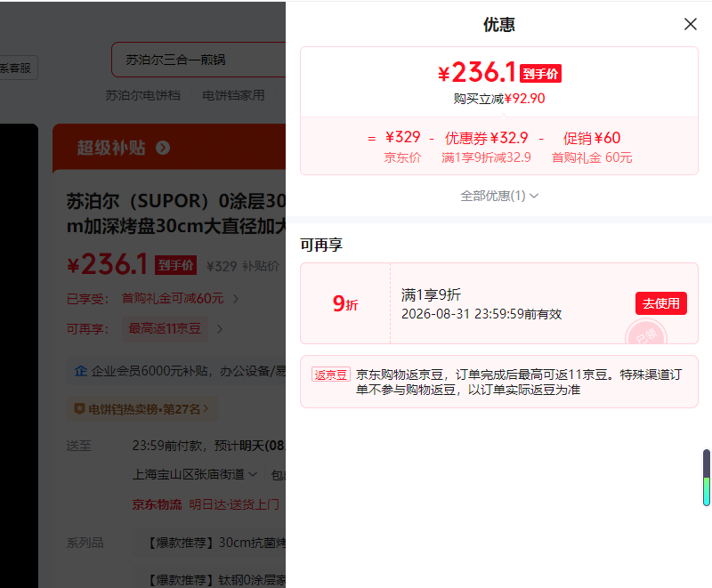This screenshot has height=588, width=712.
Task: Click coupon expiry 2026-08-31 text
Action: point(481,314)
